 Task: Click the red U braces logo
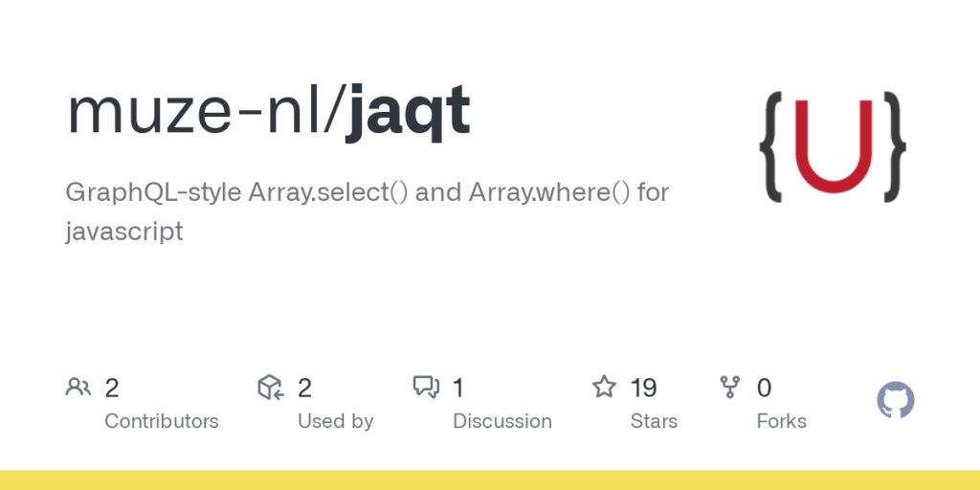pos(832,146)
